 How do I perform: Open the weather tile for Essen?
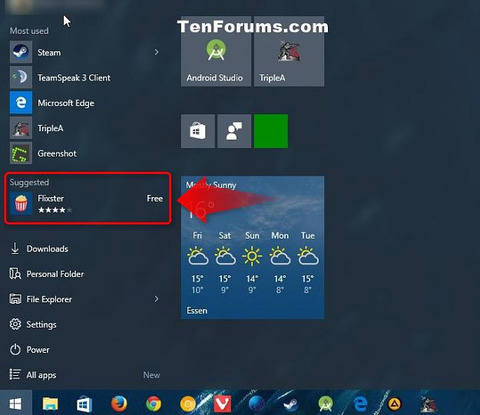pos(252,247)
